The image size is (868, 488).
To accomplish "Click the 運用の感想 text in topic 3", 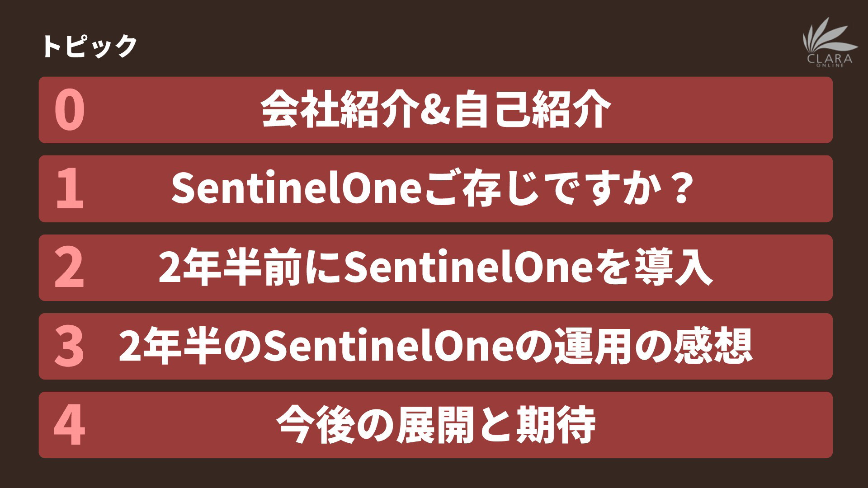I will pos(653,346).
